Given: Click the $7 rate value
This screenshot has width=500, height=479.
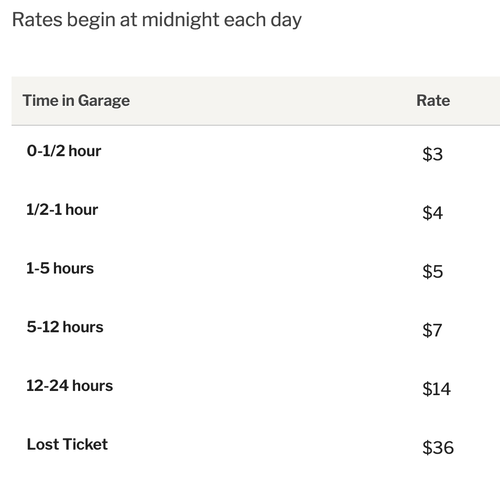Looking at the screenshot, I should [432, 330].
